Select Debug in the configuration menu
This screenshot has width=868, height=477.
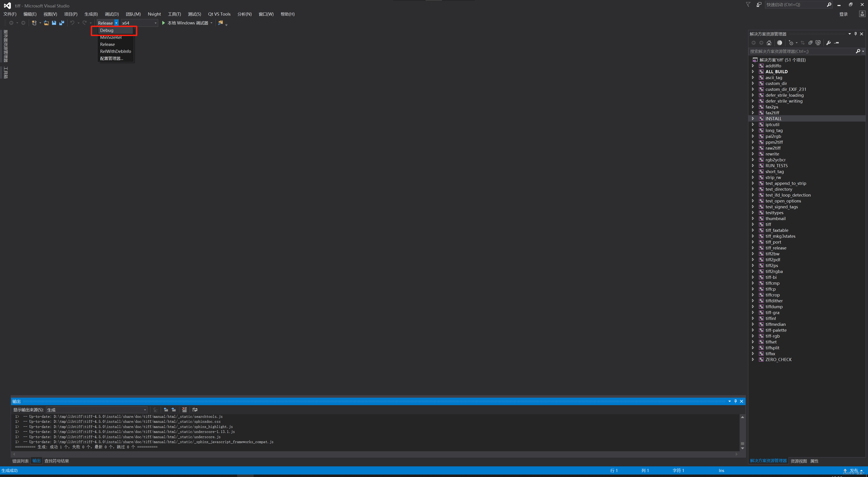click(x=106, y=30)
